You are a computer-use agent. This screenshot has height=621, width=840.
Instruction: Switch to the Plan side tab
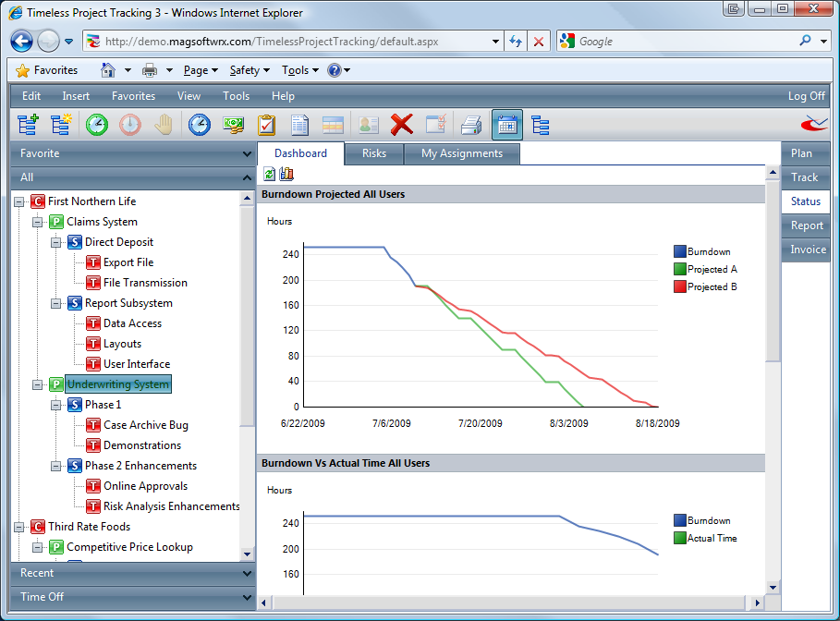point(805,153)
